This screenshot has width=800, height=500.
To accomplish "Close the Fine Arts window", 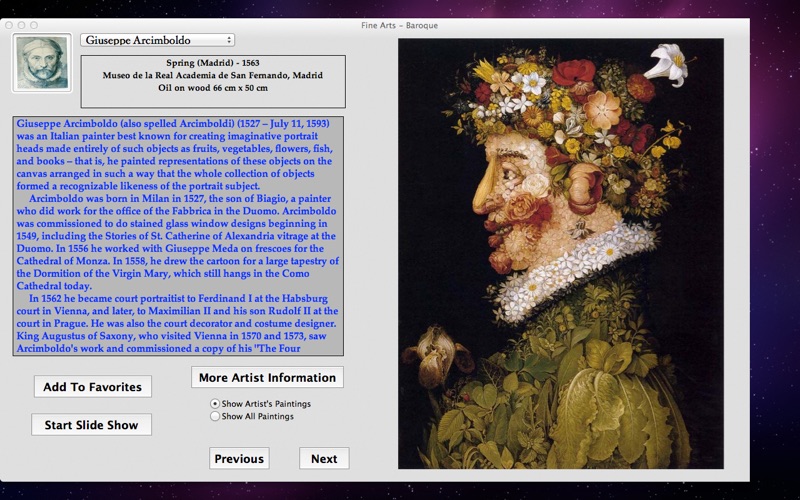I will pyautogui.click(x=8, y=24).
